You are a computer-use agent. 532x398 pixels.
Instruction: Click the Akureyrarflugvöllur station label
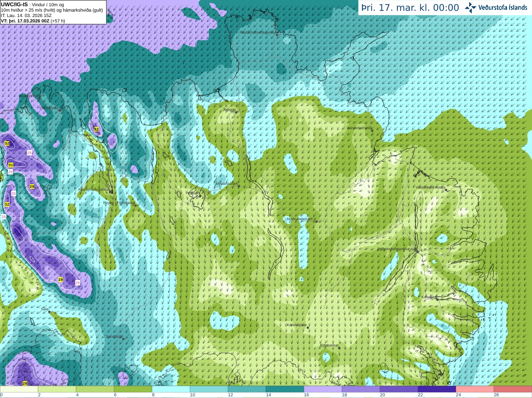click(x=94, y=189)
